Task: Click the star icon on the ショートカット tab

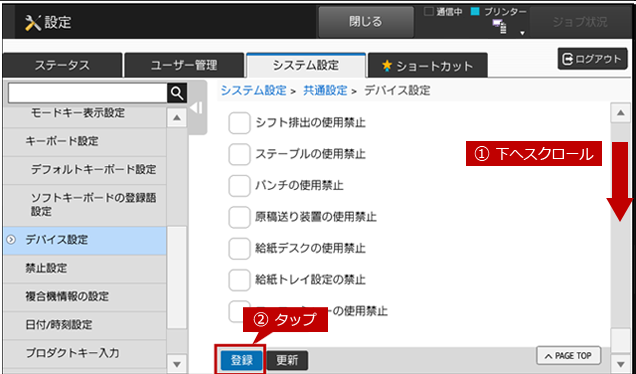Action: coord(387,65)
